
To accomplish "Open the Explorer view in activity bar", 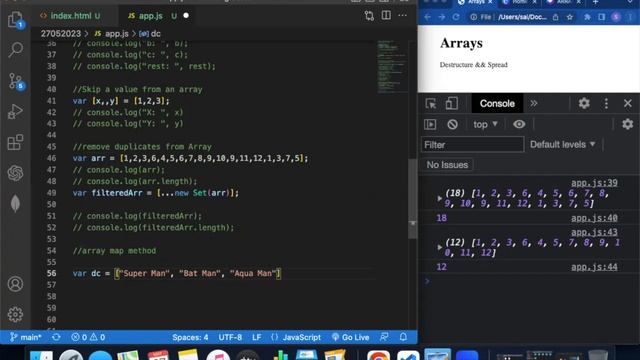I will coord(16,19).
